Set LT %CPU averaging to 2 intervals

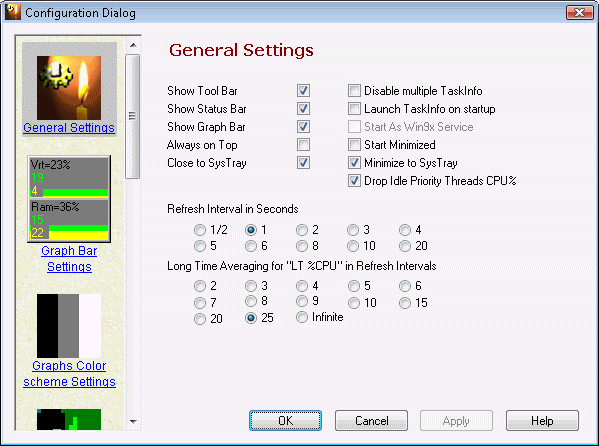point(200,286)
